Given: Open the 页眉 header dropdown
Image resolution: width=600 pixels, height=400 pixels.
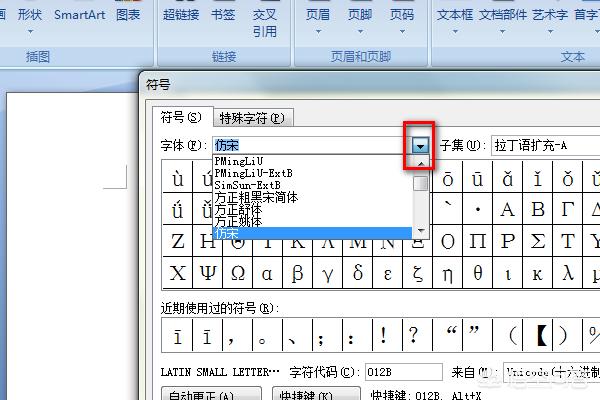Looking at the screenshot, I should tap(318, 21).
